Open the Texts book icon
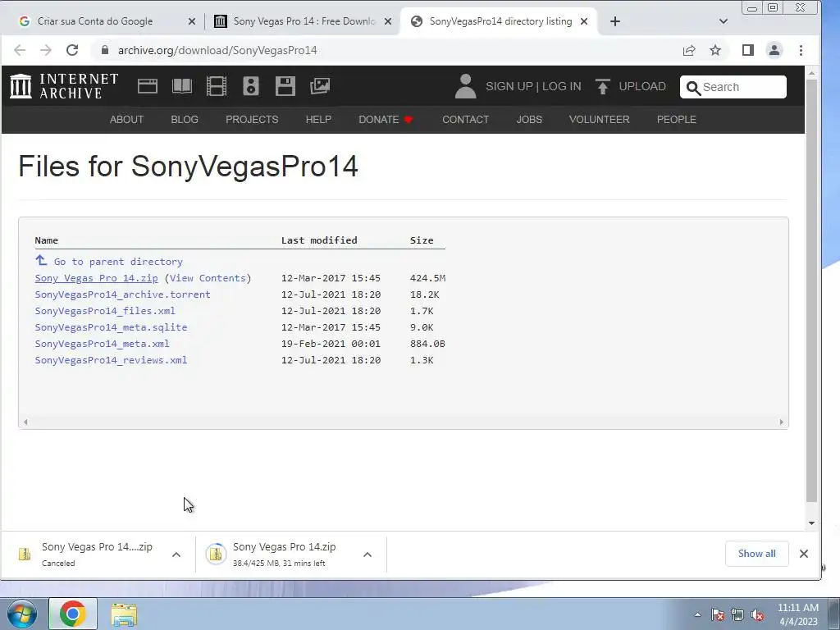This screenshot has height=630, width=840. pos(182,86)
